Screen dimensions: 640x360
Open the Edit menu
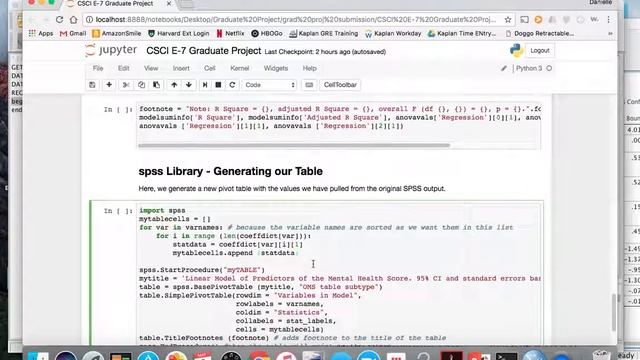coord(124,68)
